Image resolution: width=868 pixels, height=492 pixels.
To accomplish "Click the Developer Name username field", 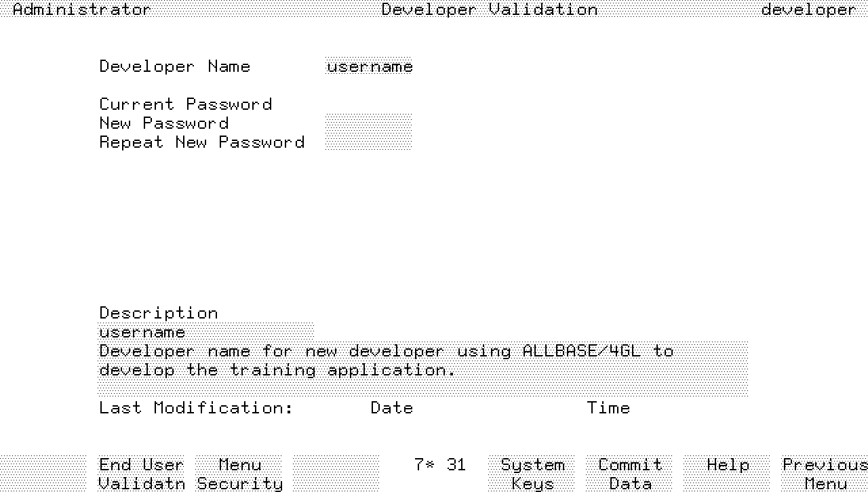I will pos(369,66).
